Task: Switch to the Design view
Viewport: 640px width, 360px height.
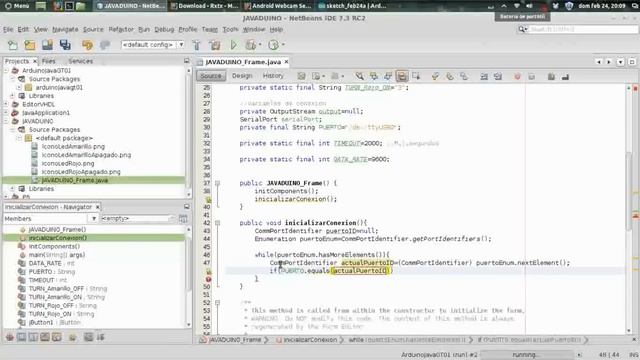Action: tap(242, 76)
